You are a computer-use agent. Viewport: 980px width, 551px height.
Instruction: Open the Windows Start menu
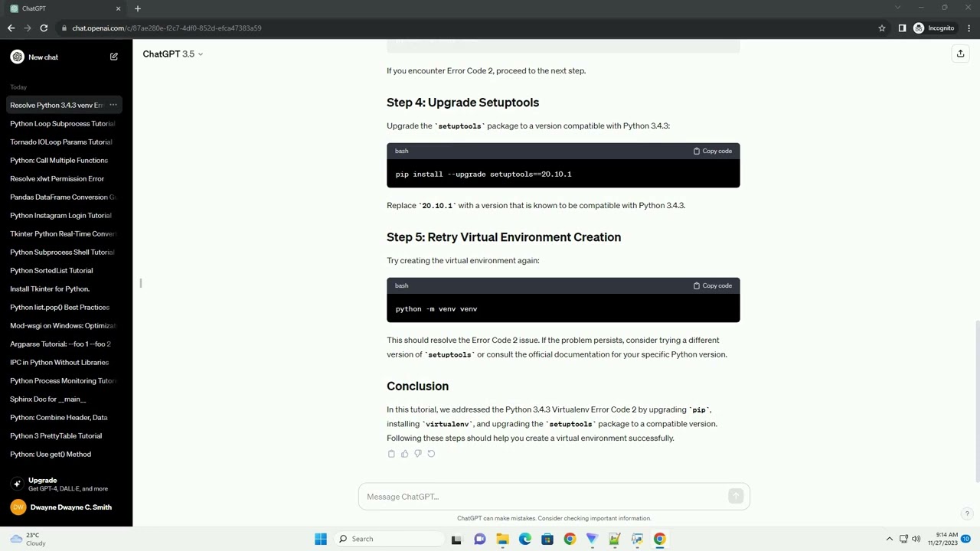(x=321, y=539)
